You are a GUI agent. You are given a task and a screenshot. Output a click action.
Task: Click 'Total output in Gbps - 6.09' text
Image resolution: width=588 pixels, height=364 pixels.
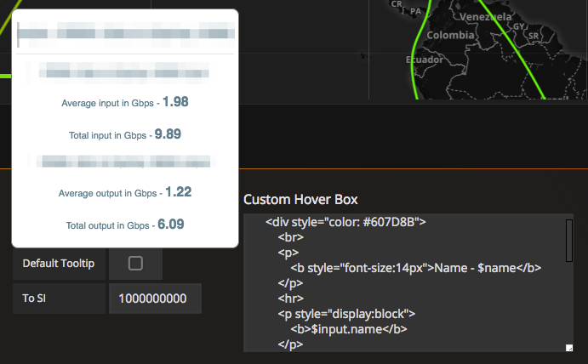pos(125,225)
